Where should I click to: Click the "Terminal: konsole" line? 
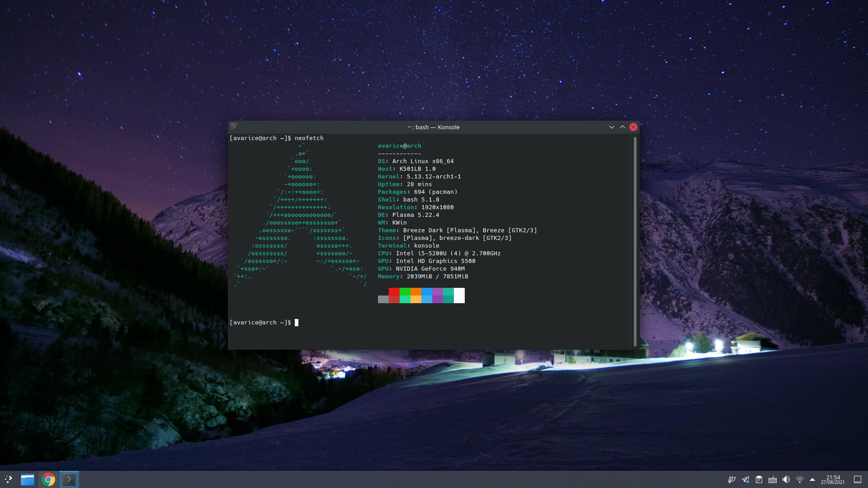409,246
